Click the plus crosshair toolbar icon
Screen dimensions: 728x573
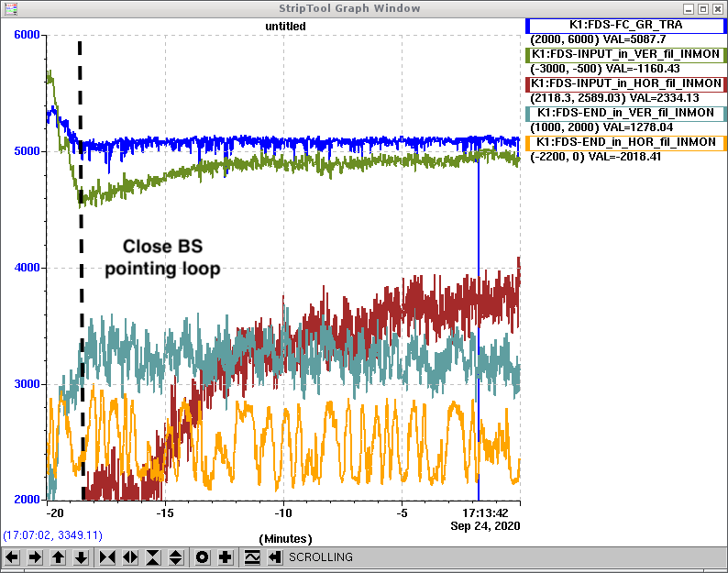click(226, 556)
